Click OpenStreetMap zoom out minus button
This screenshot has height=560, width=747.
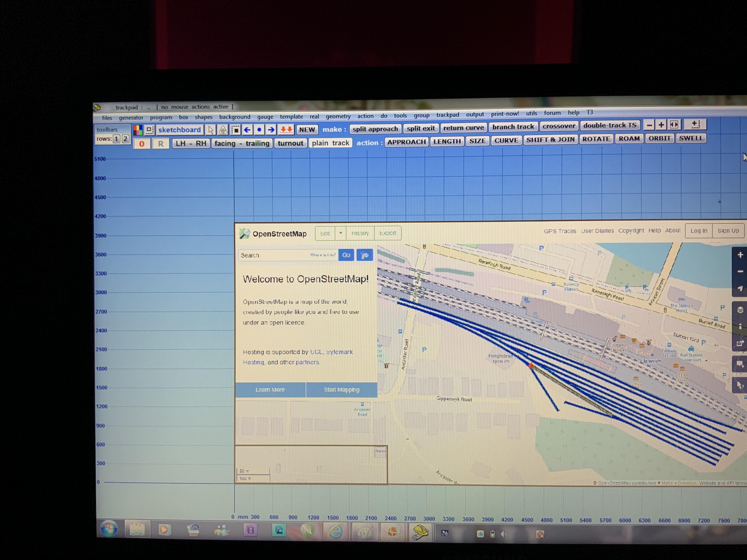[740, 271]
